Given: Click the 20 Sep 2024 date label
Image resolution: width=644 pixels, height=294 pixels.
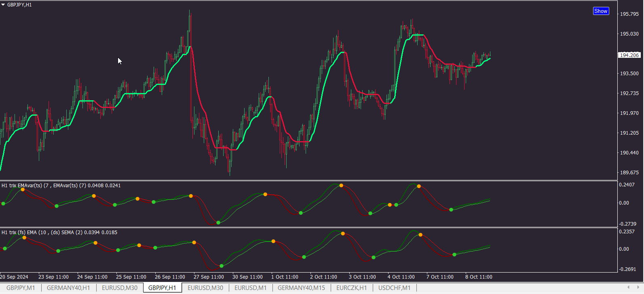Looking at the screenshot, I should click(14, 277).
